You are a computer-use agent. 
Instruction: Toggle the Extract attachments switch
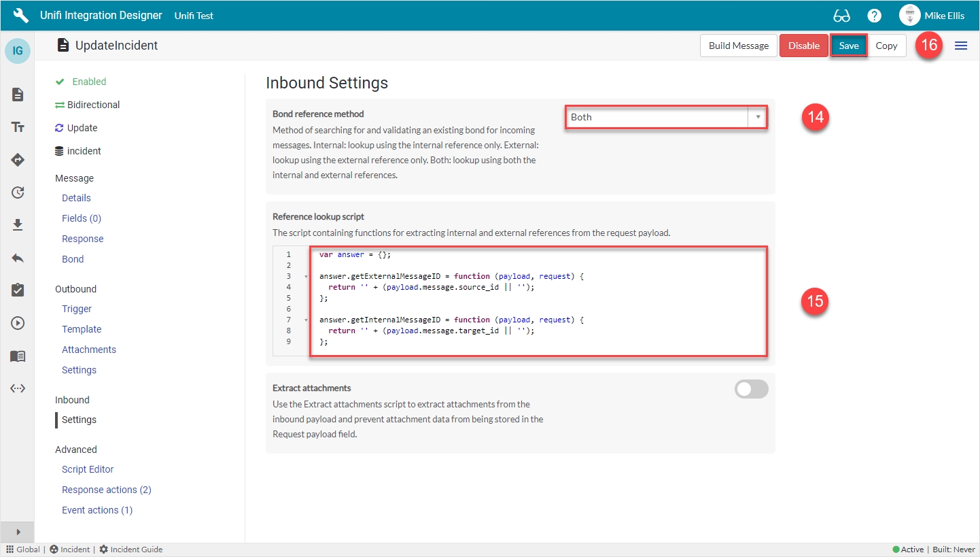751,389
